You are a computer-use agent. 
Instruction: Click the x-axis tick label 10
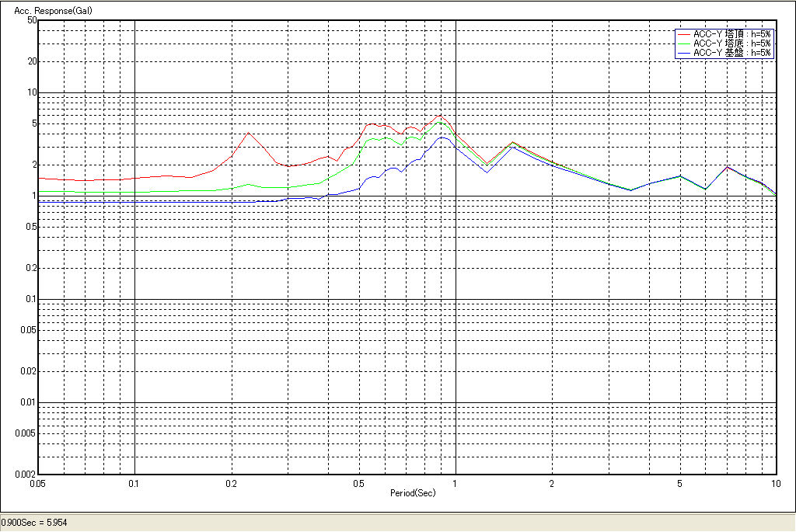click(775, 483)
